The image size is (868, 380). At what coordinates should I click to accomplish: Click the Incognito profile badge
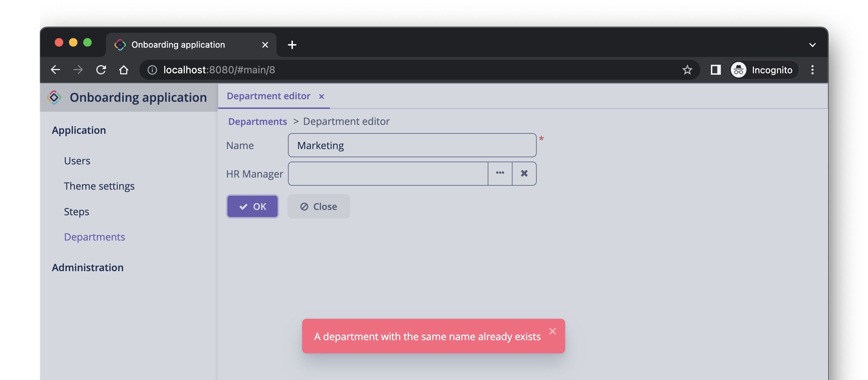coord(764,70)
